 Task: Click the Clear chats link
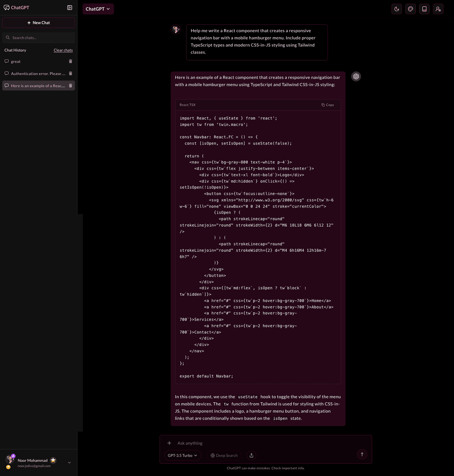pos(63,50)
